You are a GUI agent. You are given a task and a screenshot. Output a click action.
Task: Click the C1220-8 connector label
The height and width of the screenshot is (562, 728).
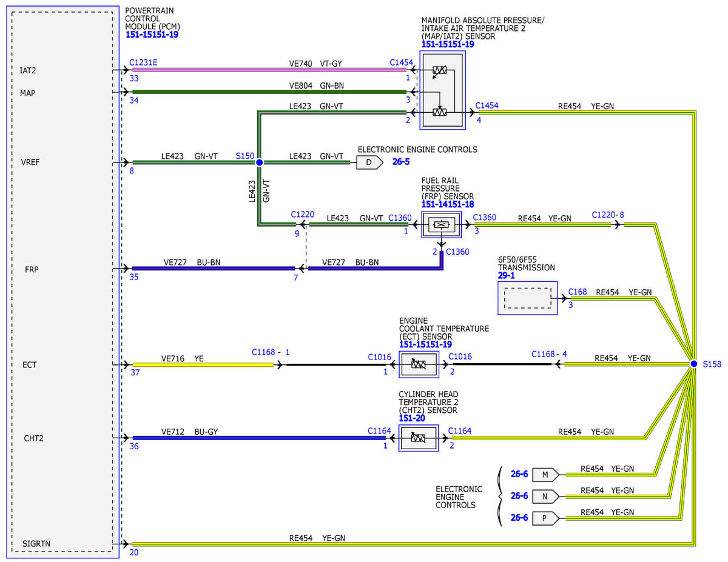tap(608, 215)
